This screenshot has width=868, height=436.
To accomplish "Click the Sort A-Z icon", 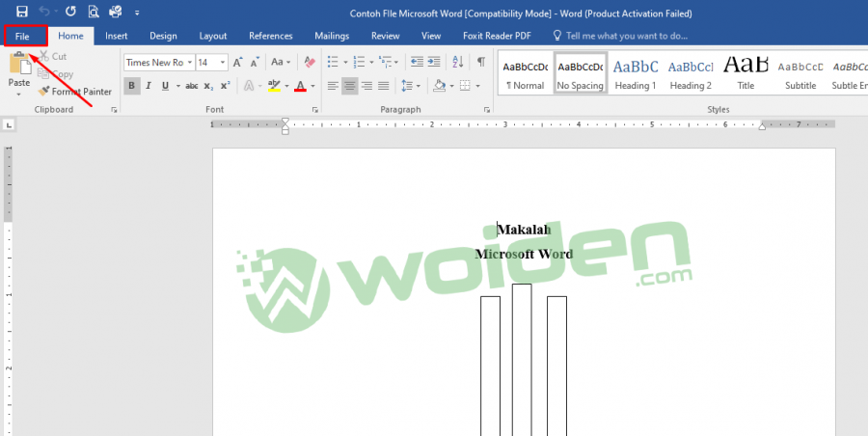I will [458, 62].
